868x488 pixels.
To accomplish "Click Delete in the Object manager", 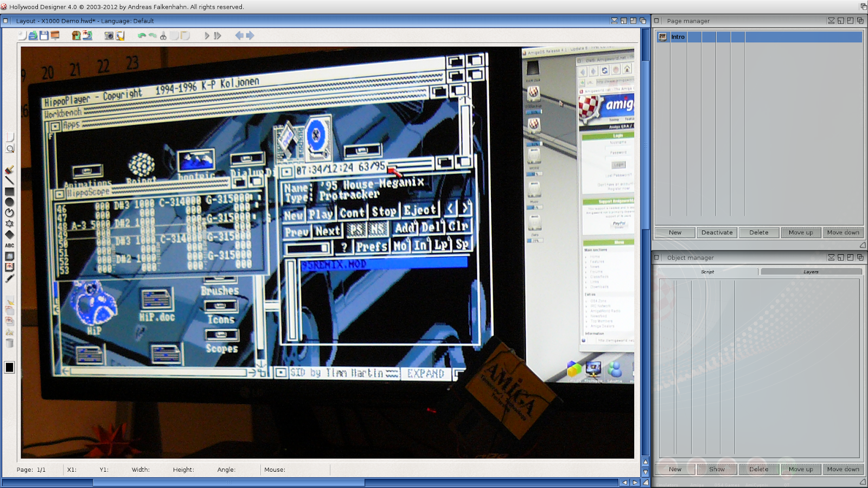I will [x=759, y=470].
